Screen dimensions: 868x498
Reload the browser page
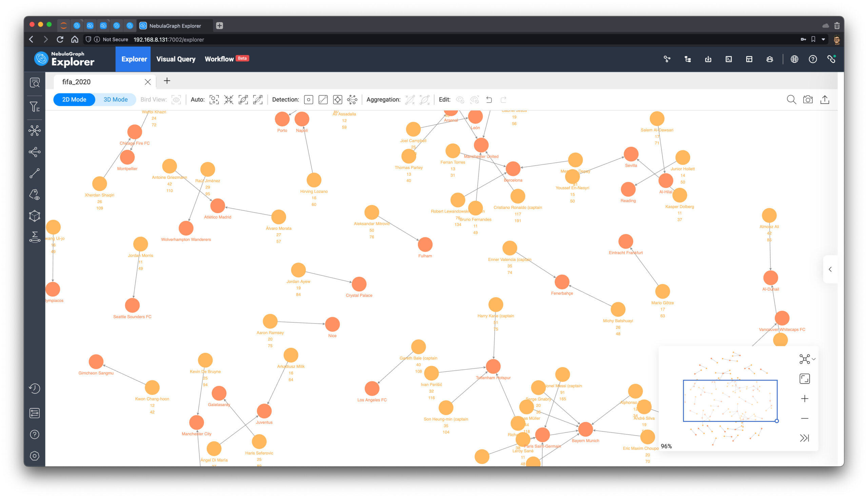(60, 39)
